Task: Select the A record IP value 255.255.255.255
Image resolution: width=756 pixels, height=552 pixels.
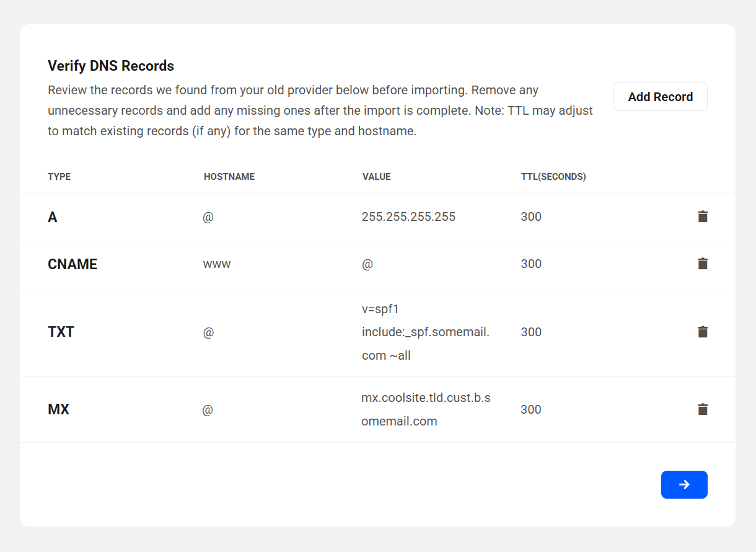Action: (x=408, y=216)
